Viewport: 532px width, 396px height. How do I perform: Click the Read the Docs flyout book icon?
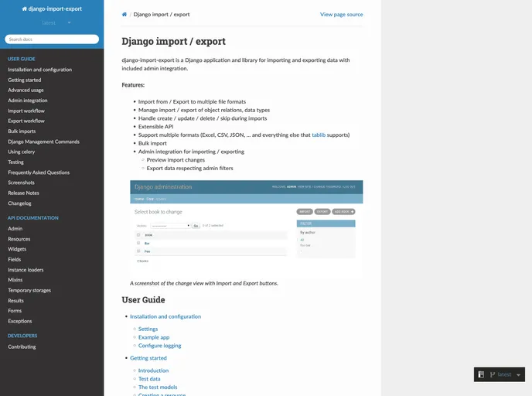pyautogui.click(x=481, y=374)
